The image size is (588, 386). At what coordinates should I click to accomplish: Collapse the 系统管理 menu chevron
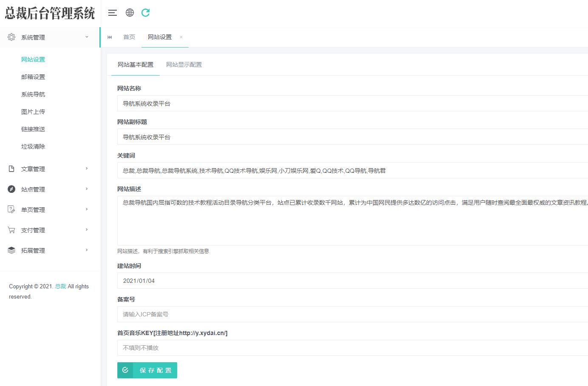pyautogui.click(x=87, y=37)
